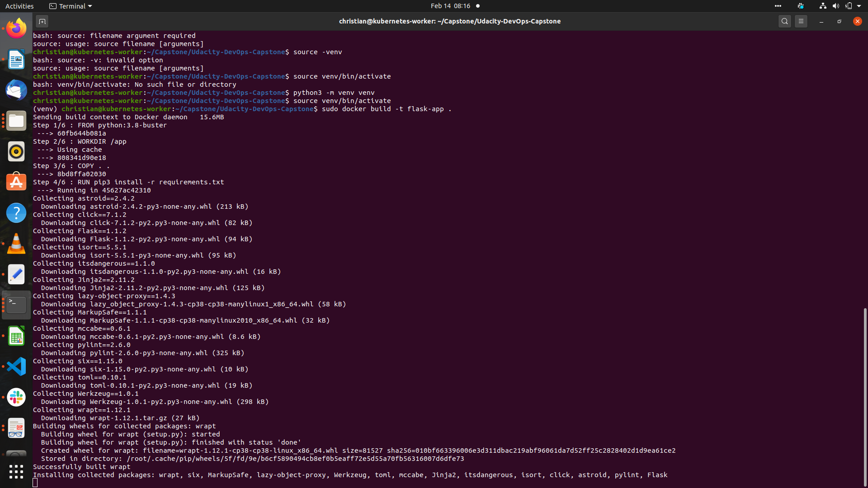Viewport: 868px width, 488px height.
Task: Open the Files manager in the dock
Action: 16,121
